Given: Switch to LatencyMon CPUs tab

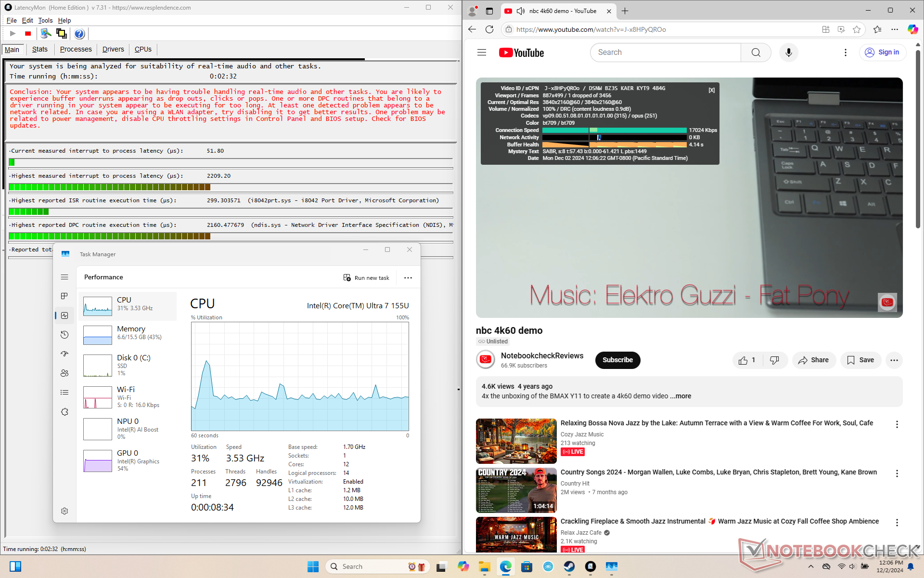Looking at the screenshot, I should click(143, 49).
